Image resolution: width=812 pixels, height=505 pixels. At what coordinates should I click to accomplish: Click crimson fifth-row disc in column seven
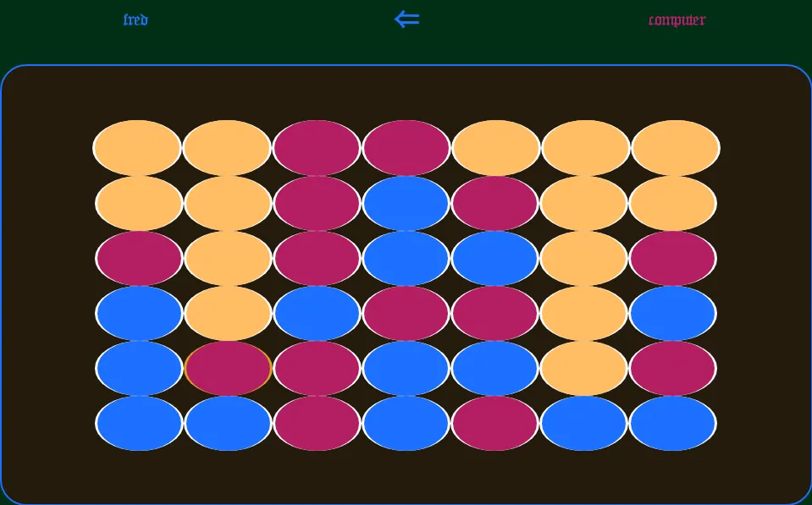tap(672, 369)
